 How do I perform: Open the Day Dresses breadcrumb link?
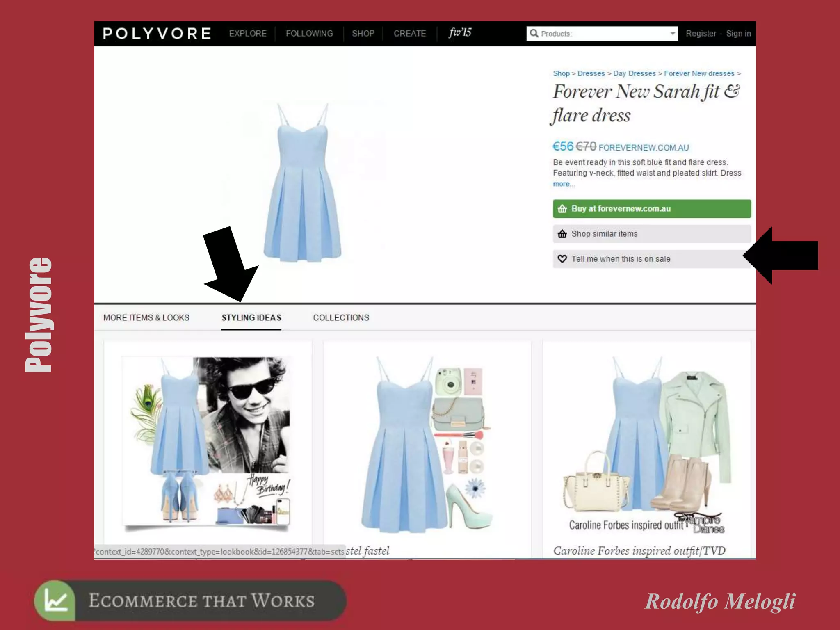tap(634, 73)
